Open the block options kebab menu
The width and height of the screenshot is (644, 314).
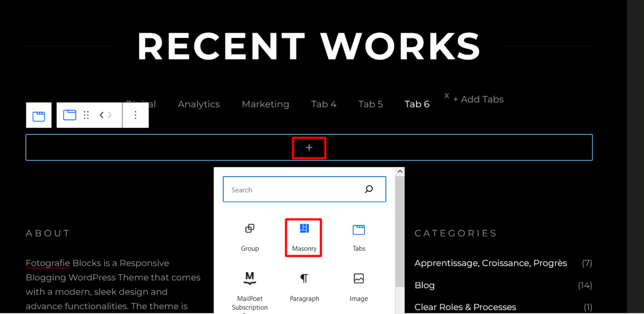point(136,115)
